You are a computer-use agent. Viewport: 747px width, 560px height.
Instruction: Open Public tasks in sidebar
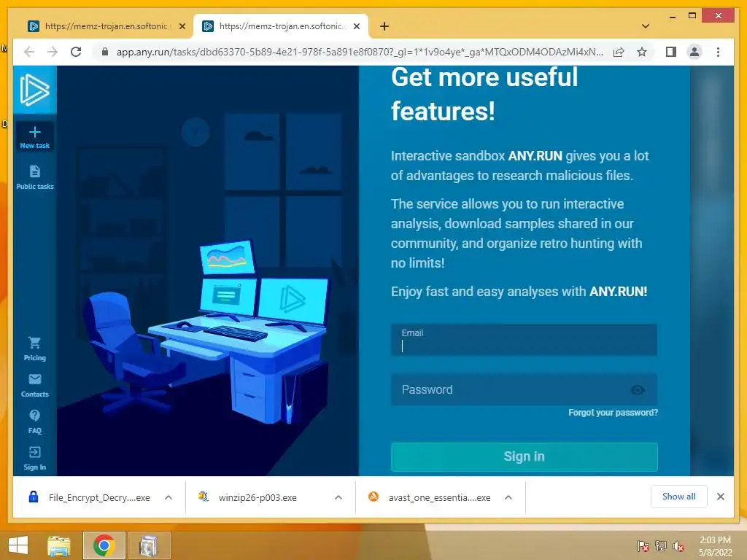[x=35, y=177]
